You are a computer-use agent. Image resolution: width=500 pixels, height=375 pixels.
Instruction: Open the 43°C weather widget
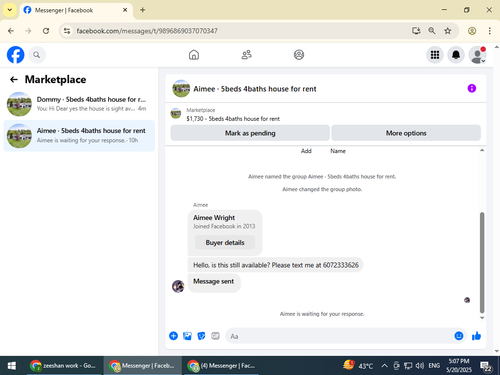pos(358,365)
